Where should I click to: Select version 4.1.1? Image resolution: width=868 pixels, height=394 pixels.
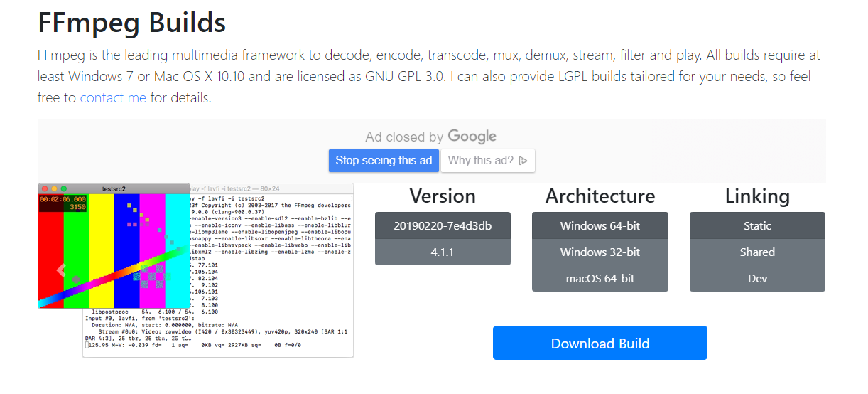(443, 252)
